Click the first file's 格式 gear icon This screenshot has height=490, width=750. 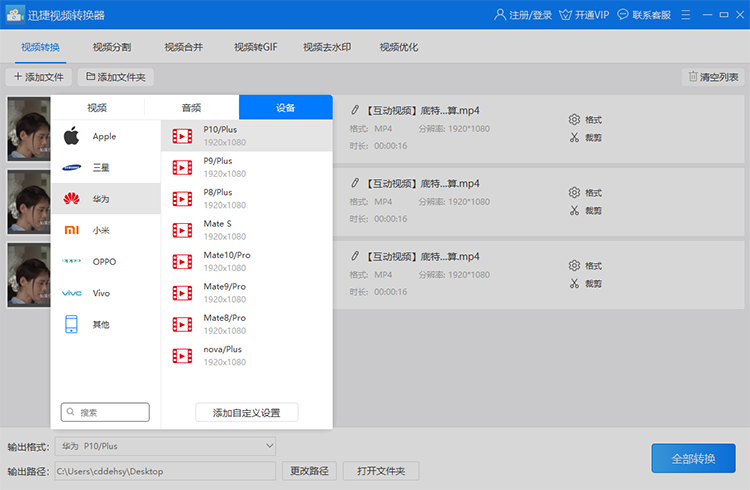[574, 119]
